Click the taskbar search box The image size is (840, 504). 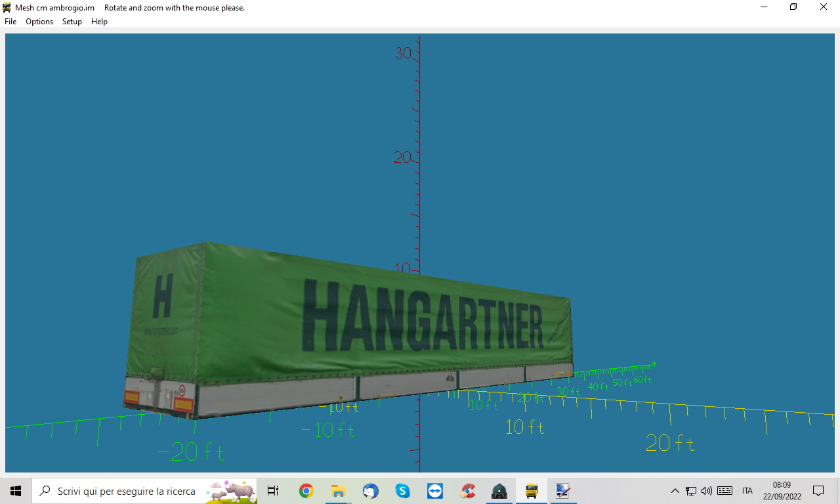144,491
